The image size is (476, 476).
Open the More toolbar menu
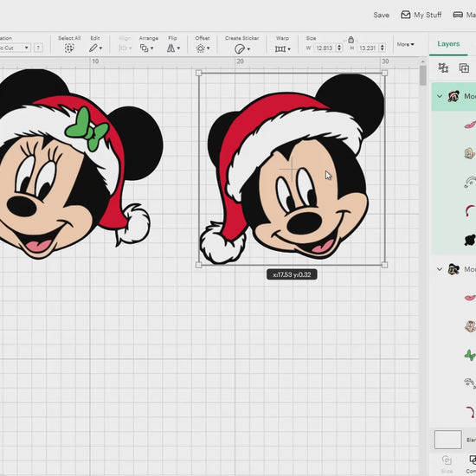[x=405, y=44]
